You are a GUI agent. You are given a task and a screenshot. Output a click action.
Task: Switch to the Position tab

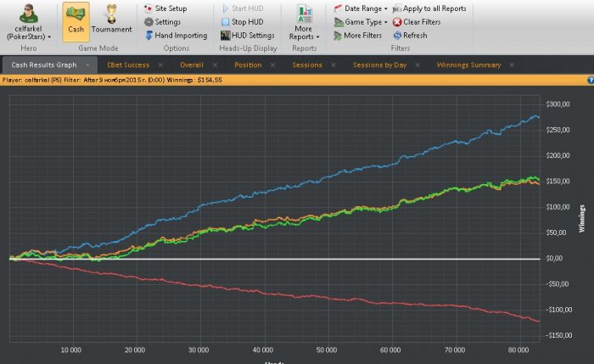tap(248, 65)
